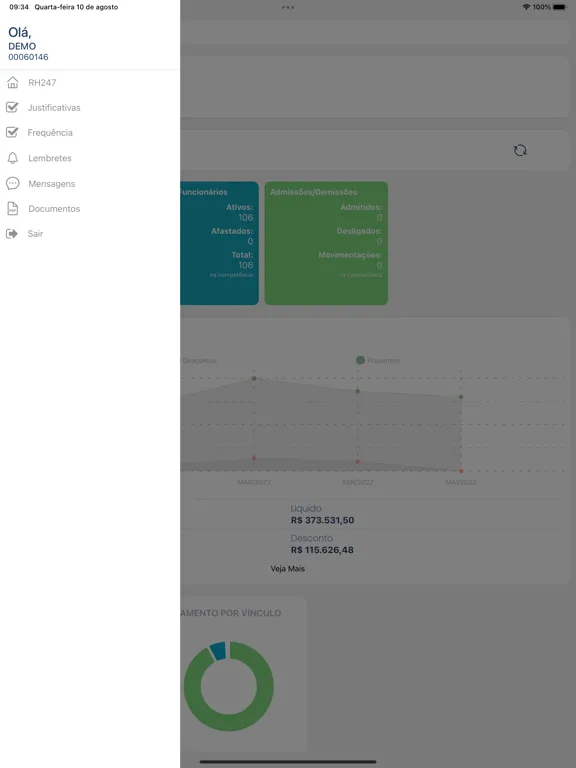576x768 pixels.
Task: Tap the Documentos PDF file icon
Action: click(13, 209)
